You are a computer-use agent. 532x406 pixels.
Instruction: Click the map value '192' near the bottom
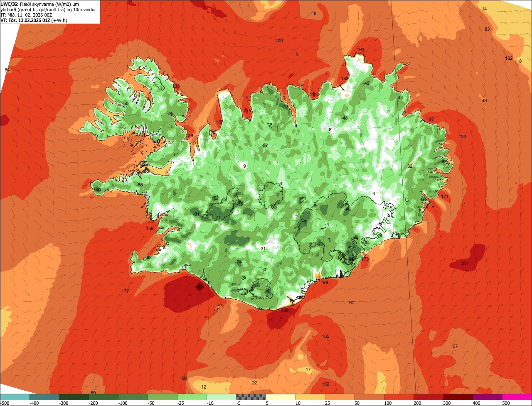click(183, 378)
